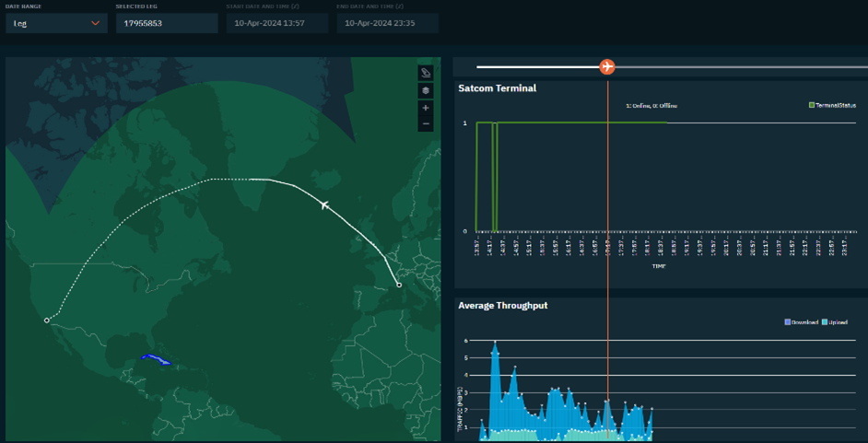The width and height of the screenshot is (868, 443).
Task: Open the Date Range dropdown
Action: pyautogui.click(x=55, y=23)
